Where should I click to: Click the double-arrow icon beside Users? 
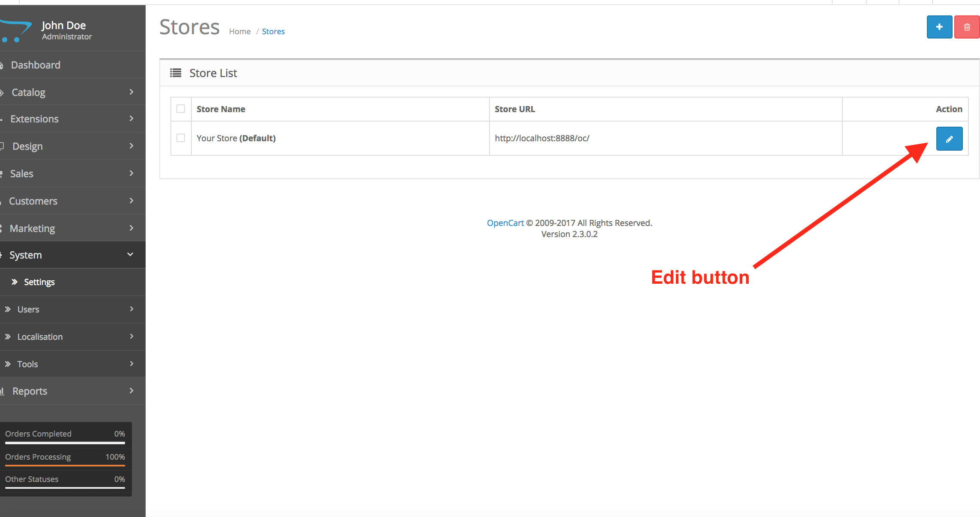click(x=8, y=309)
